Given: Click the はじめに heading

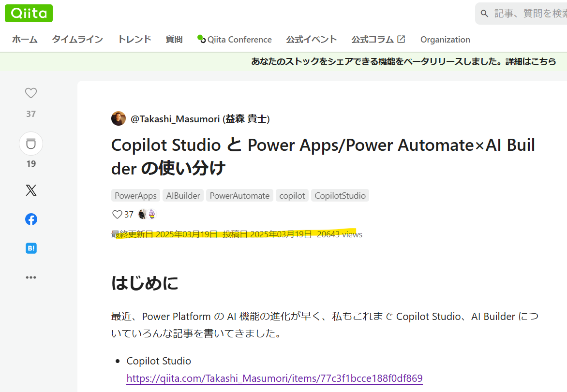Looking at the screenshot, I should click(145, 283).
